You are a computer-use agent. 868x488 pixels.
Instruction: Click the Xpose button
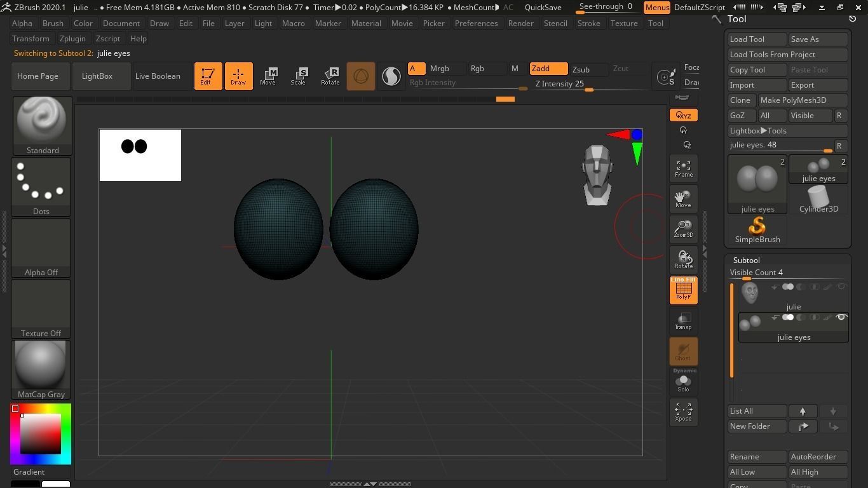[x=683, y=412]
